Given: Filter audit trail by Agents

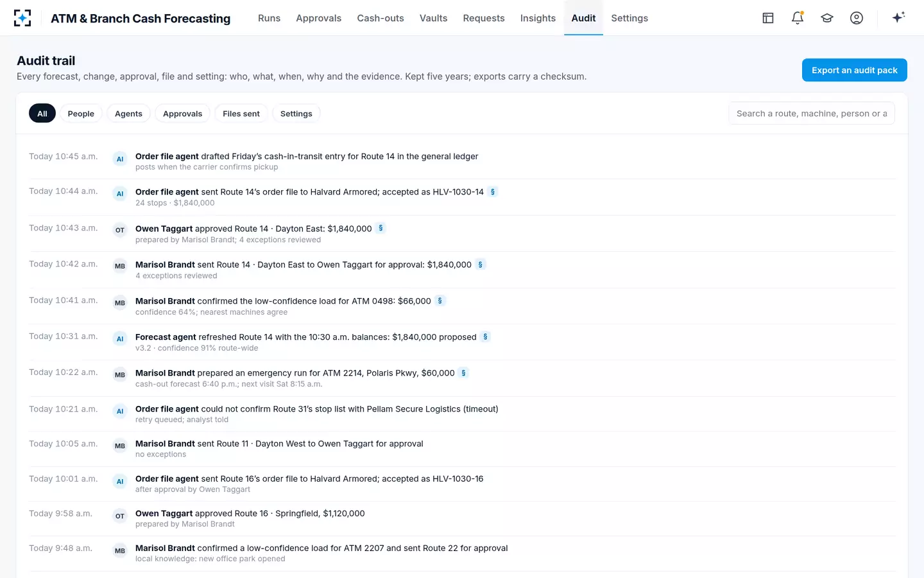Looking at the screenshot, I should click(x=128, y=113).
